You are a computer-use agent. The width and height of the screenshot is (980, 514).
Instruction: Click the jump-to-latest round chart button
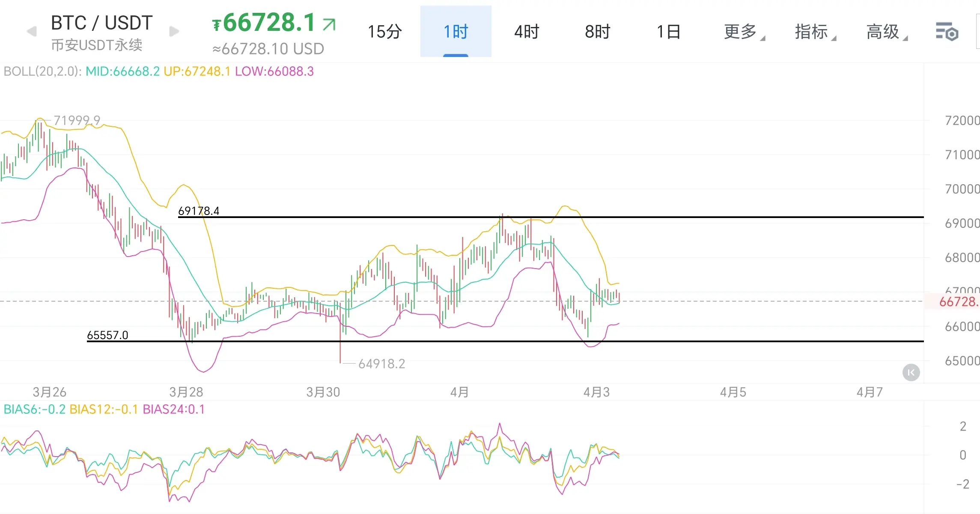coord(911,372)
